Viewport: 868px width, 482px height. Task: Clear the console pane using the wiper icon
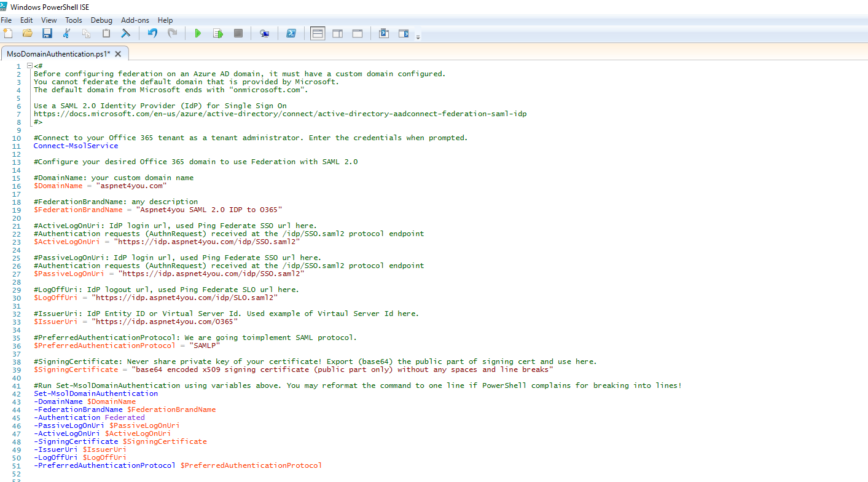click(x=125, y=33)
